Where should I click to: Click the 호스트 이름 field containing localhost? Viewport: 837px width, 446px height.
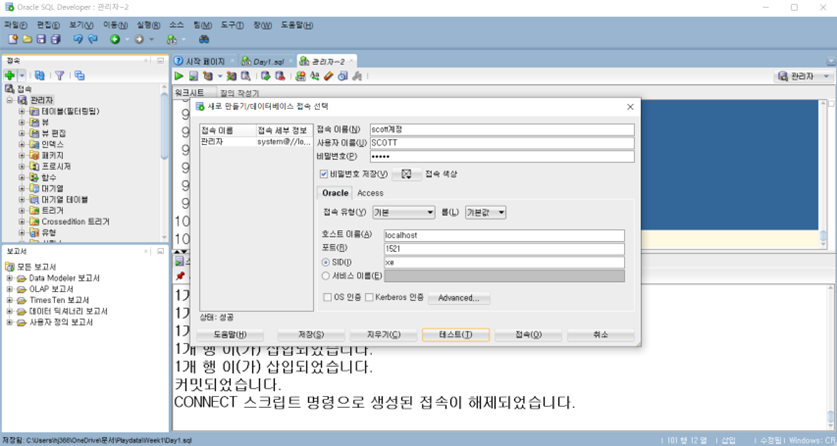pos(504,235)
